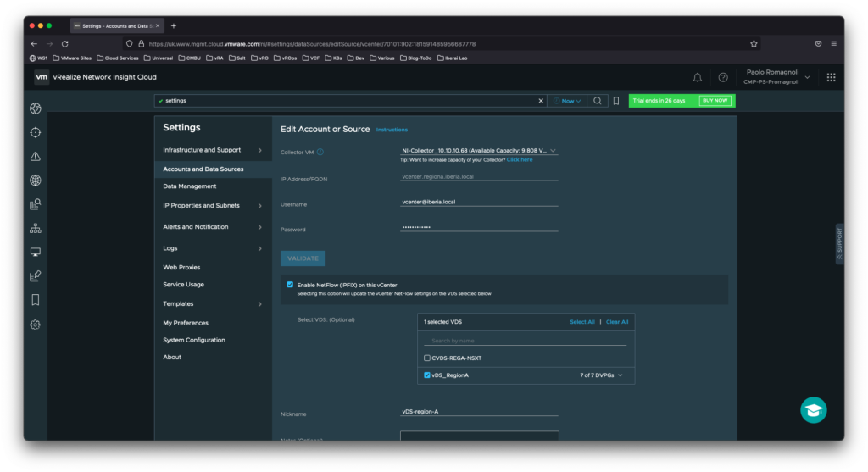This screenshot has width=868, height=472.
Task: Click the search magnifier icon
Action: 598,101
